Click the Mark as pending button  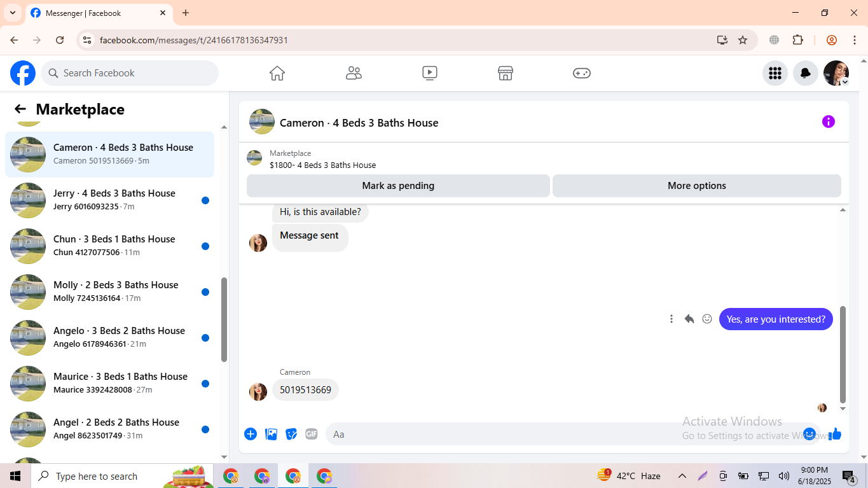coord(398,186)
